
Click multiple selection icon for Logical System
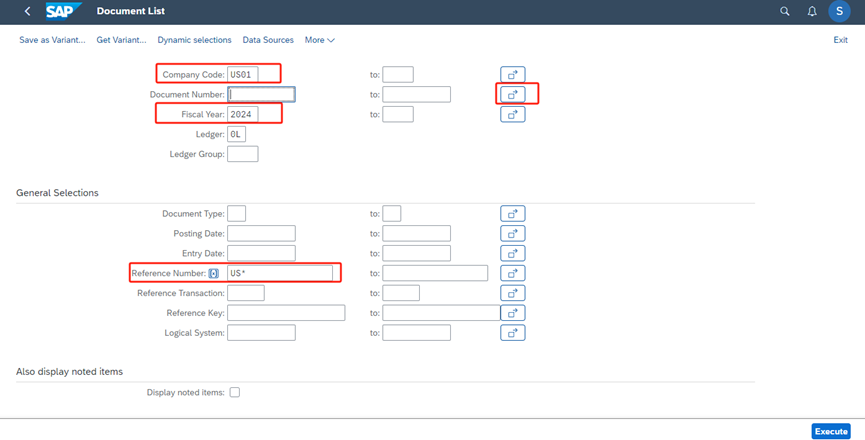point(512,333)
